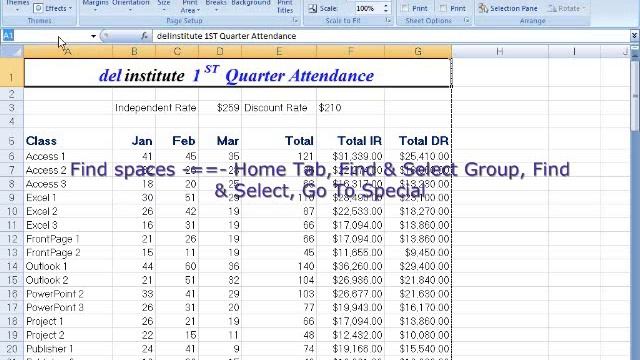Viewport: 640px width, 360px height.
Task: Open the Themes gallery dropdown
Action: click(17, 5)
